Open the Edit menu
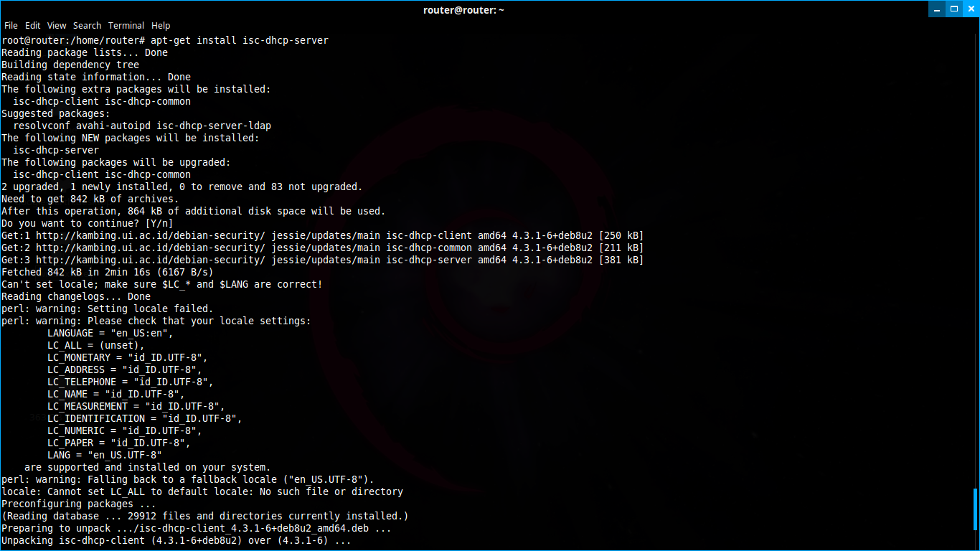Image resolution: width=980 pixels, height=551 pixels. coord(32,25)
